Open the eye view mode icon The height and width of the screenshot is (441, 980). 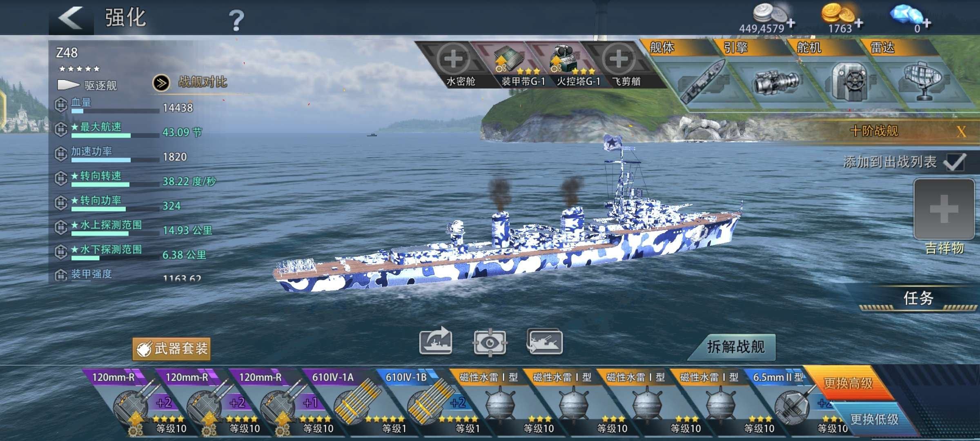(x=490, y=342)
